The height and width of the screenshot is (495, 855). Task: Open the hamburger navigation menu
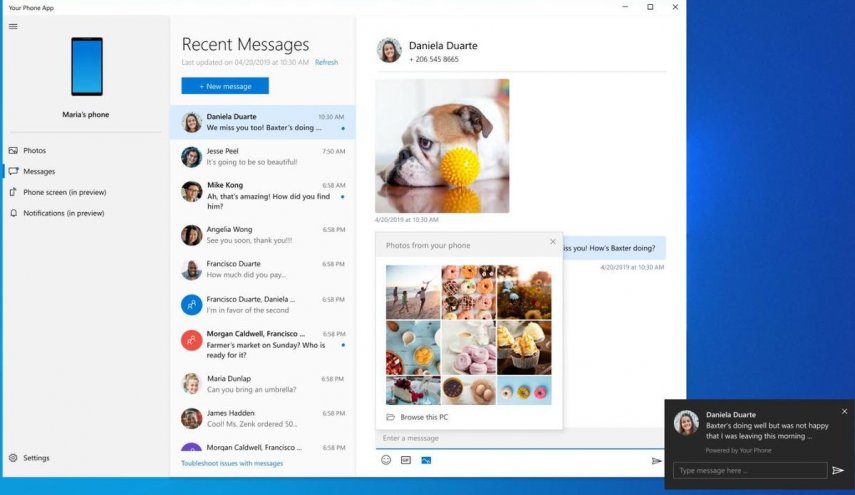point(13,26)
